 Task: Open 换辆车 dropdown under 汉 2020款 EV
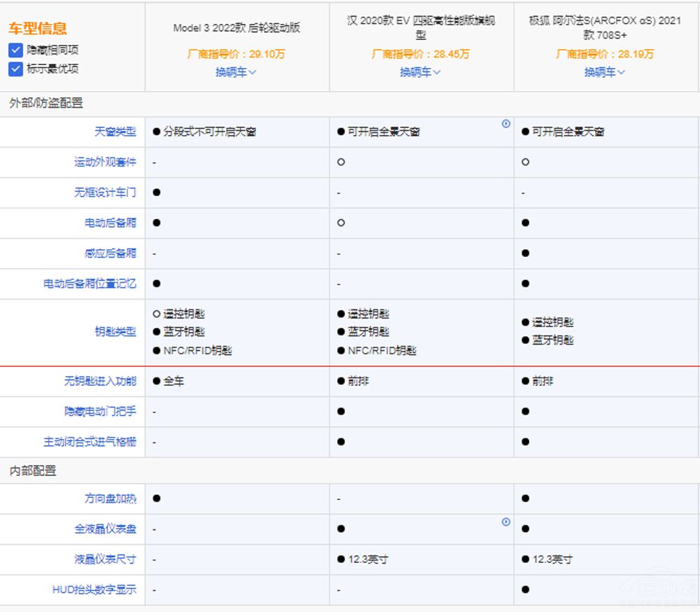tap(421, 72)
